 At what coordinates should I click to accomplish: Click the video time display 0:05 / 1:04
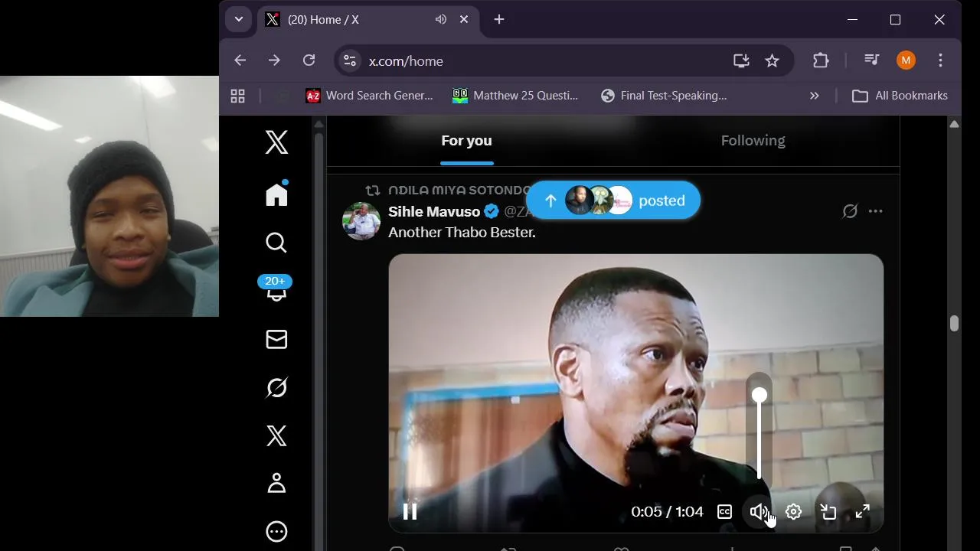pyautogui.click(x=667, y=512)
